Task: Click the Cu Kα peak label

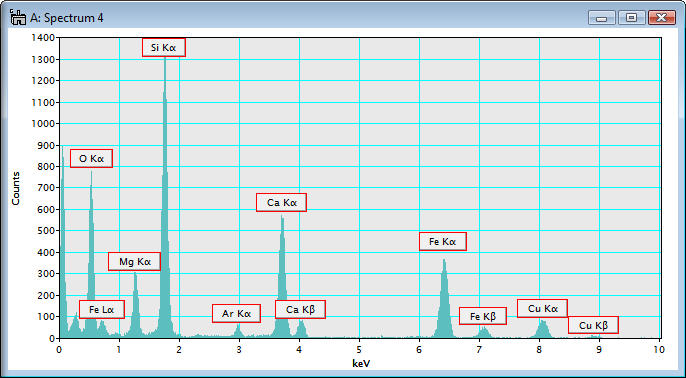Action: 542,308
